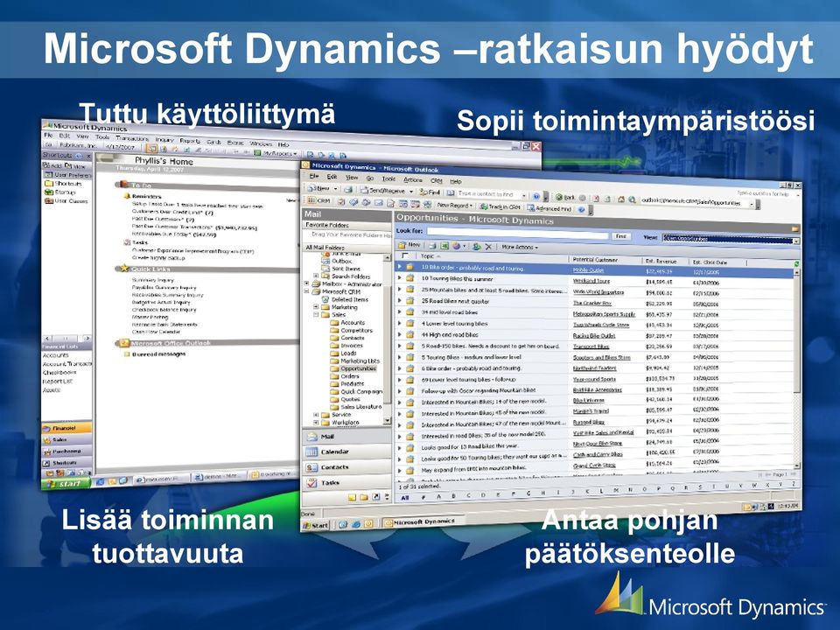Click the Financial button in Dynamics navigation
This screenshot has width=840, height=630.
tap(66, 428)
